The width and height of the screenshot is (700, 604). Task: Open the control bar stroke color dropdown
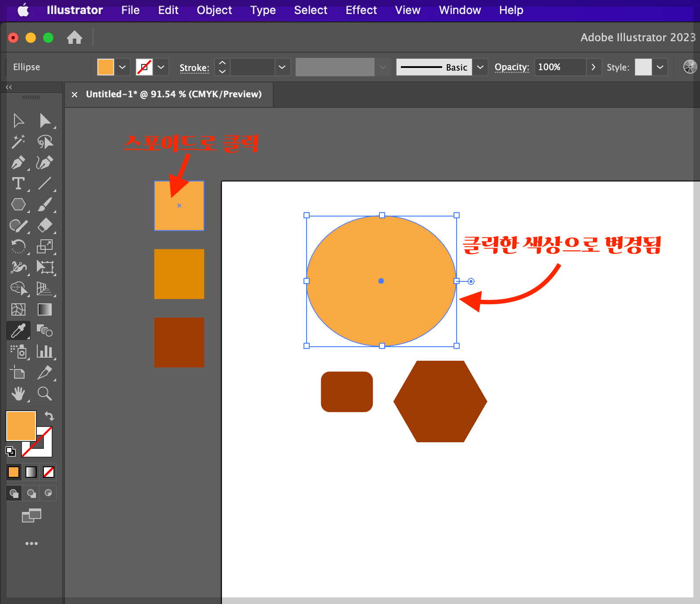tap(161, 67)
